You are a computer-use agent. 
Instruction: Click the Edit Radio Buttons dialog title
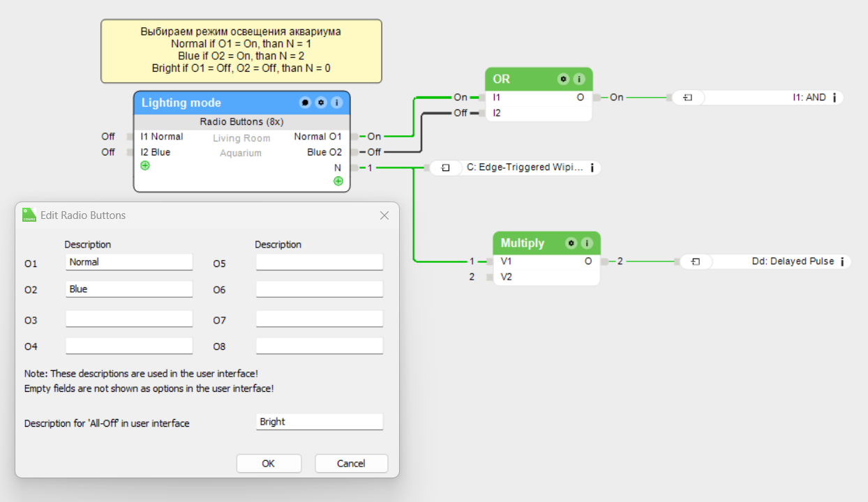click(83, 215)
